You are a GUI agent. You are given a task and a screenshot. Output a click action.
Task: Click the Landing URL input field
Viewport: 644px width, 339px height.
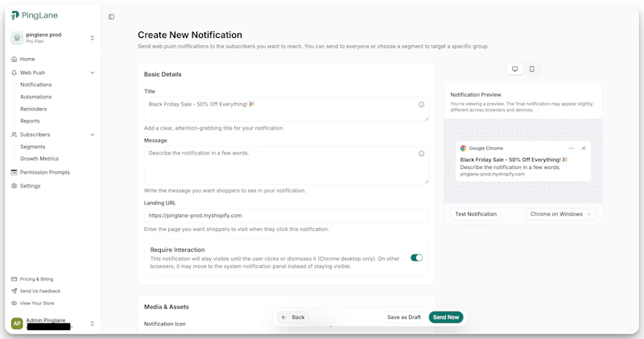pos(287,216)
